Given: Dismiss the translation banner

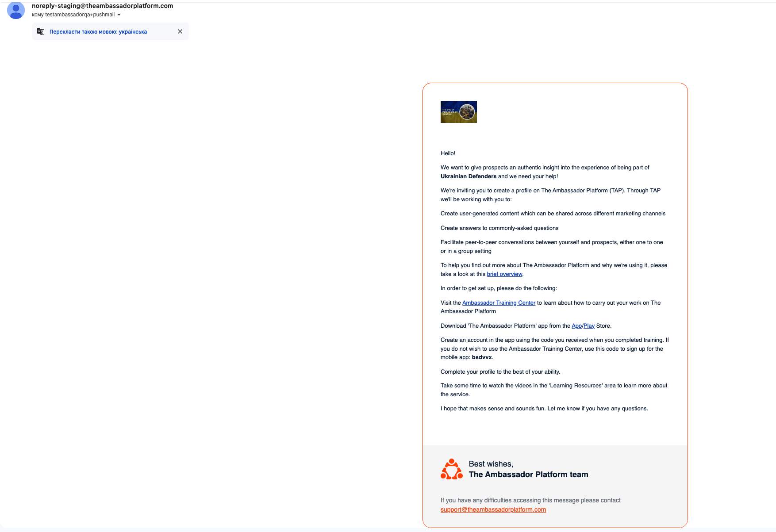Looking at the screenshot, I should tap(180, 31).
